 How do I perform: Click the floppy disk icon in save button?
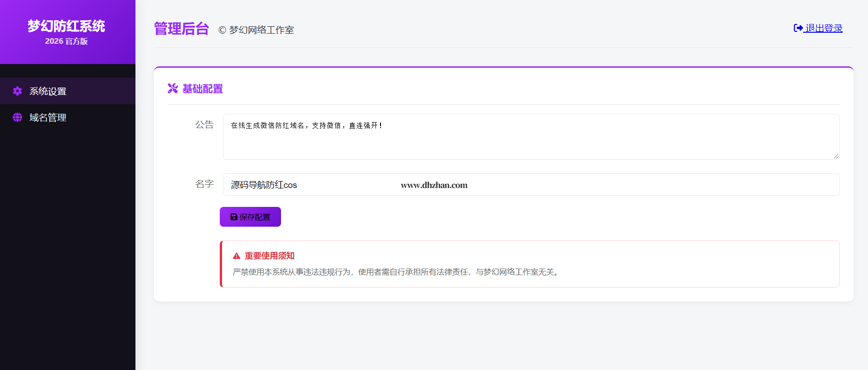pyautogui.click(x=234, y=217)
